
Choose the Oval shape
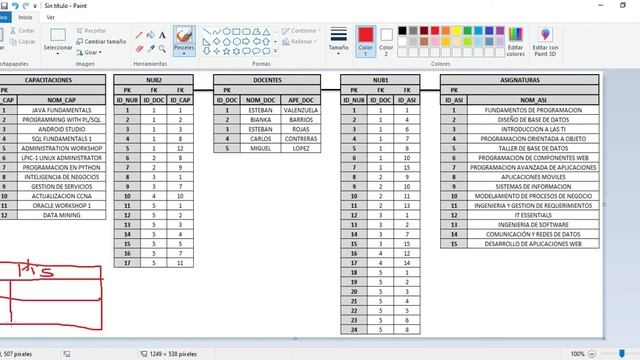coord(226,31)
